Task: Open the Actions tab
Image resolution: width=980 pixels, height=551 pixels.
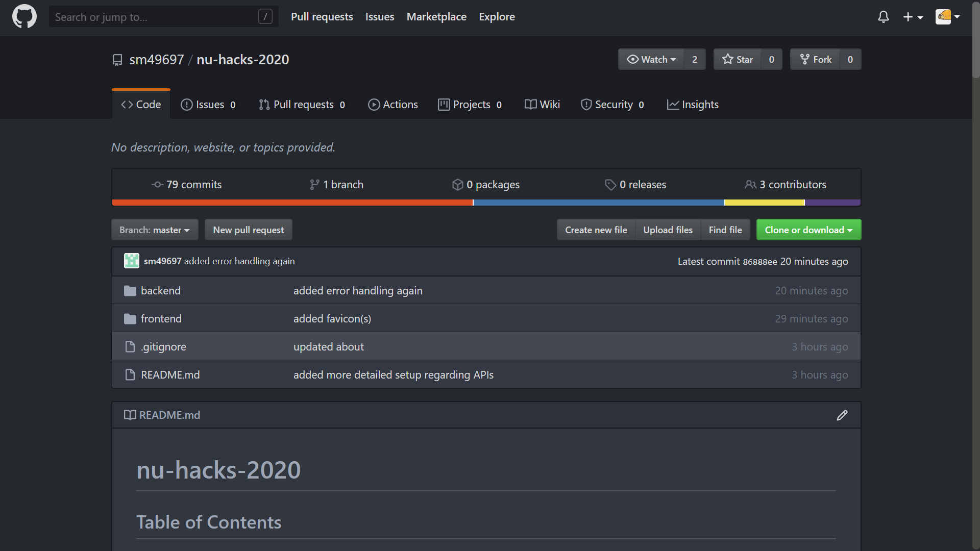Action: click(393, 105)
